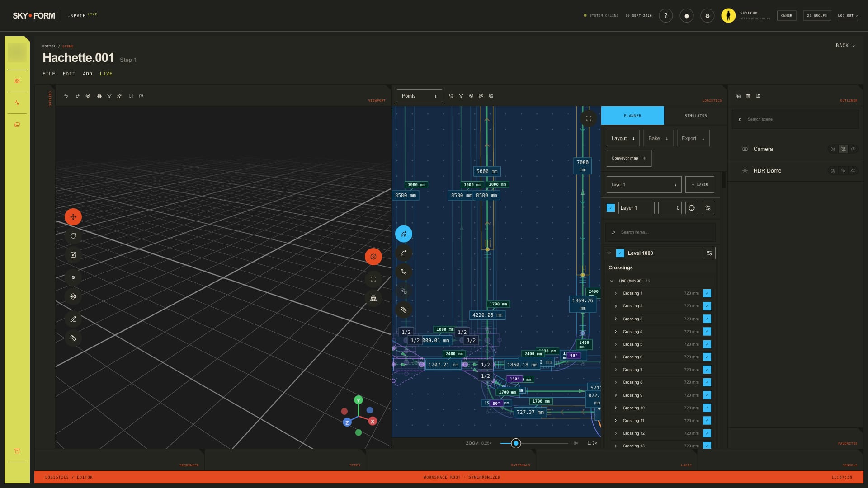The width and height of the screenshot is (868, 488).
Task: Activate the pencil draw tool
Action: click(73, 319)
